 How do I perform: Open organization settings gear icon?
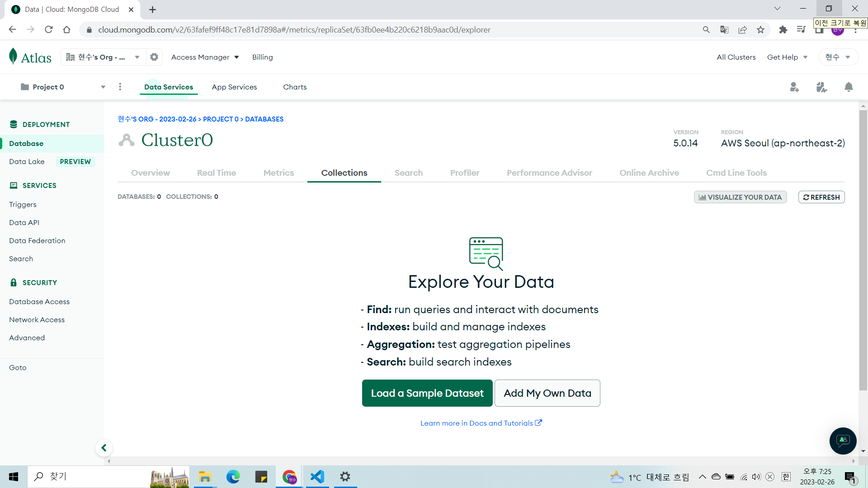[154, 57]
